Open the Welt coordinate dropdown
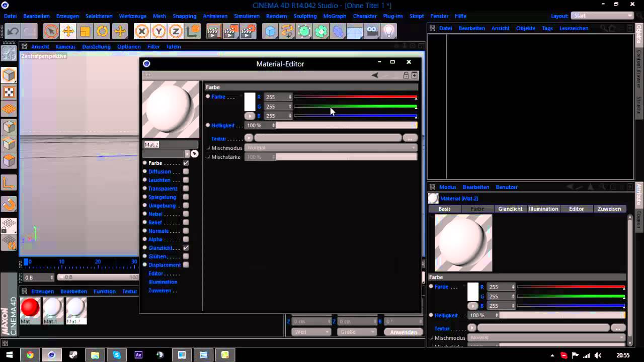This screenshot has height=362, width=644. point(311,332)
